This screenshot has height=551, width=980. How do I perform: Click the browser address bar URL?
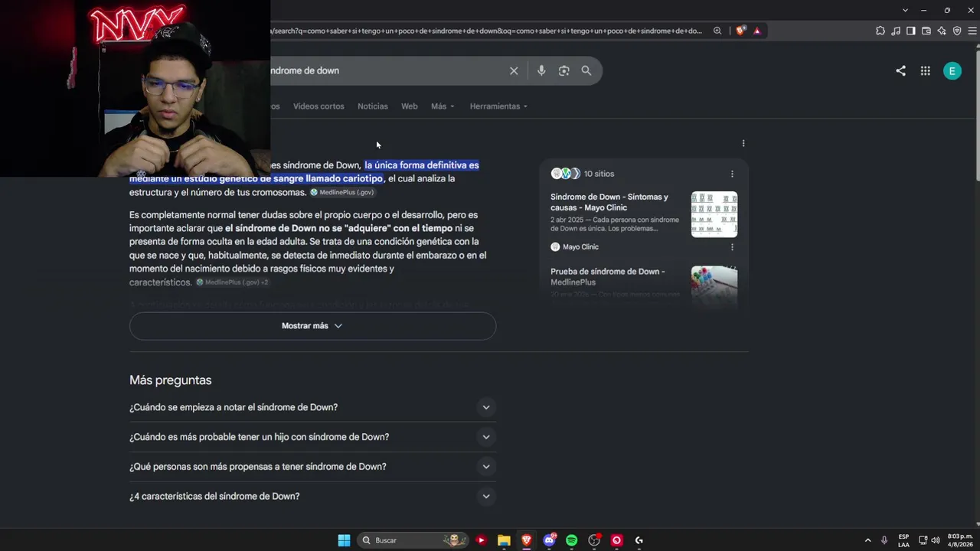(486, 31)
